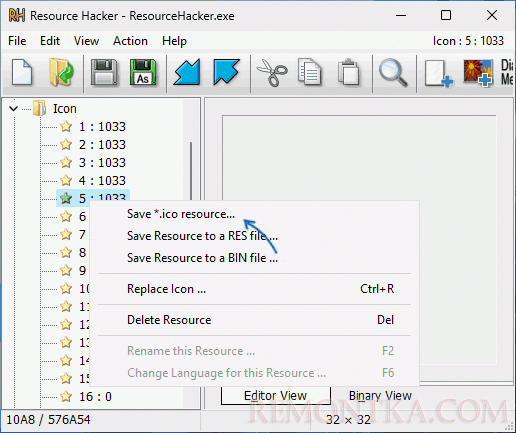
Task: Click the Icon folder icon in tree
Action: pyautogui.click(x=39, y=109)
